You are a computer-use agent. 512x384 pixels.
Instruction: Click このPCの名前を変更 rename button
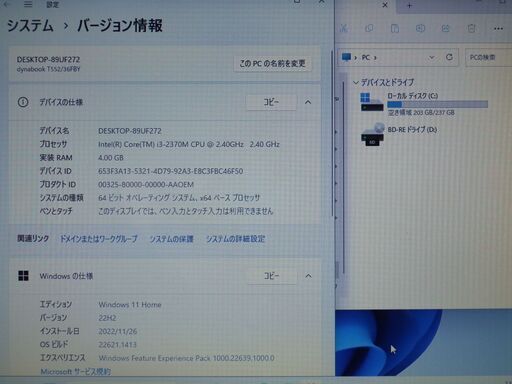point(272,63)
